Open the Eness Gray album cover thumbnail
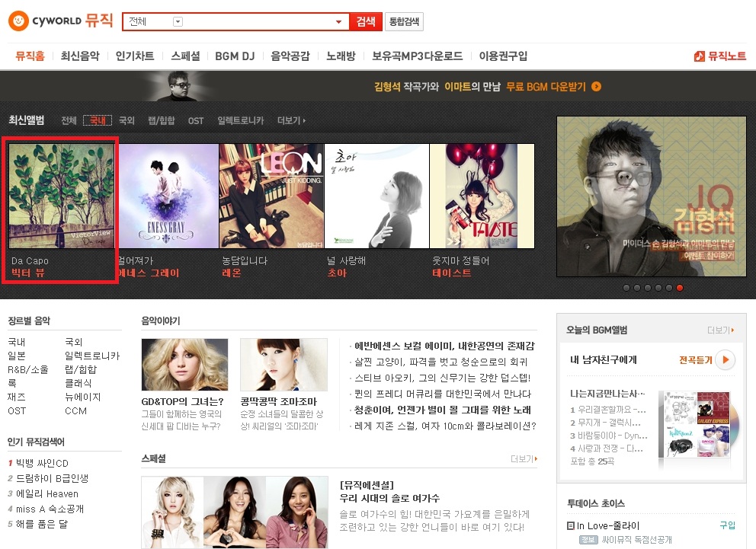 [x=166, y=196]
